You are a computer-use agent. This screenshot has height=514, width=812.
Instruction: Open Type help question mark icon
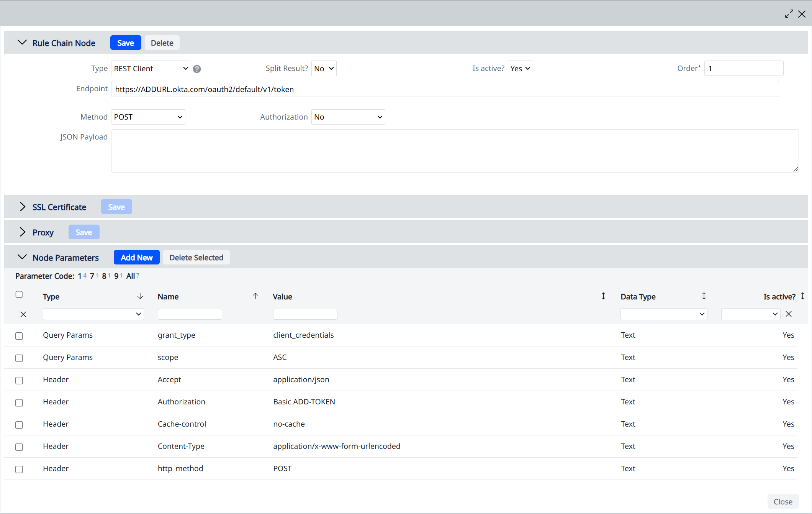(x=197, y=69)
